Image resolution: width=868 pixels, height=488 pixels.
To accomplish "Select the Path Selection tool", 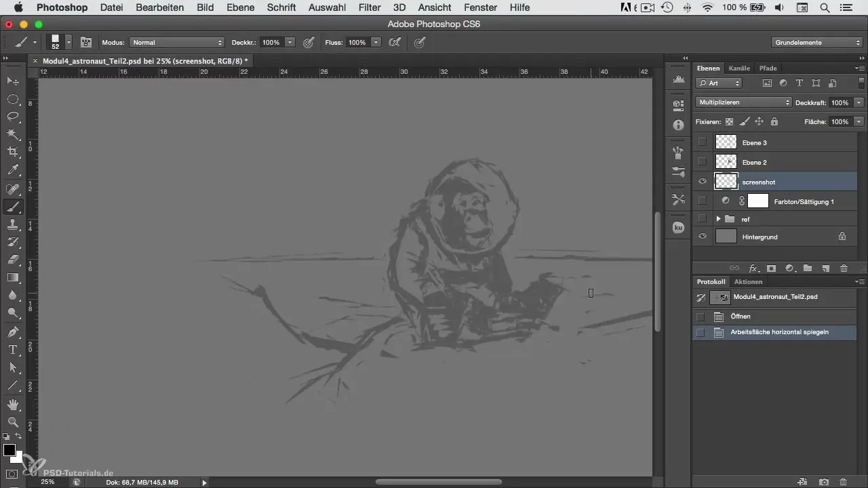I will (x=13, y=367).
